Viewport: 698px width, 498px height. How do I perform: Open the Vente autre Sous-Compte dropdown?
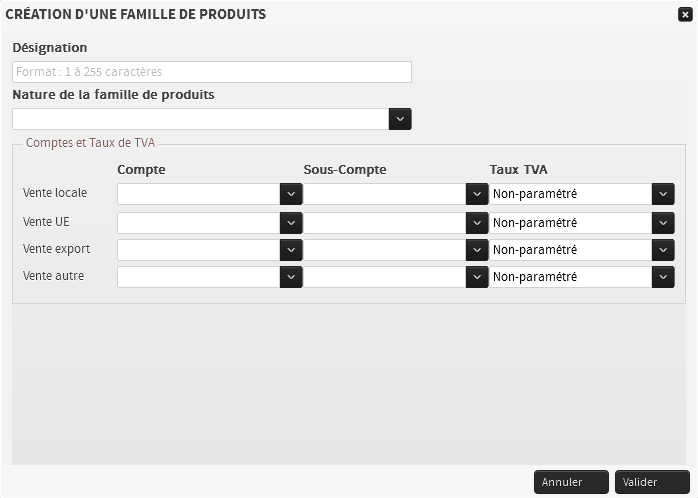(x=477, y=277)
